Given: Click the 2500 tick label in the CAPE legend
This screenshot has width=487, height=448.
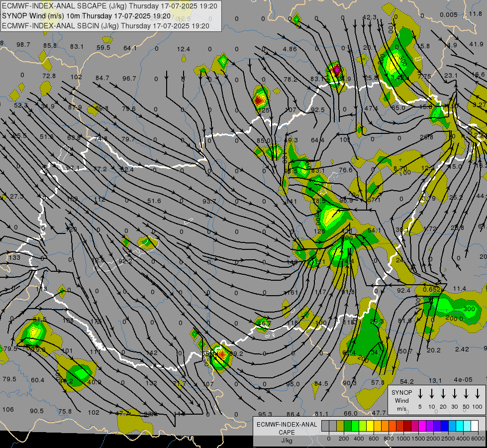Looking at the screenshot, I should (x=448, y=439).
